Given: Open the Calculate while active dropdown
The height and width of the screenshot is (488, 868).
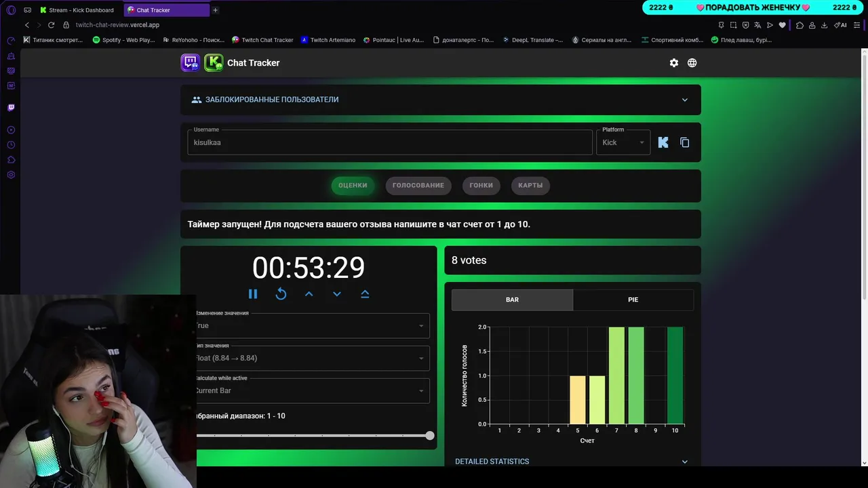Looking at the screenshot, I should [x=312, y=390].
